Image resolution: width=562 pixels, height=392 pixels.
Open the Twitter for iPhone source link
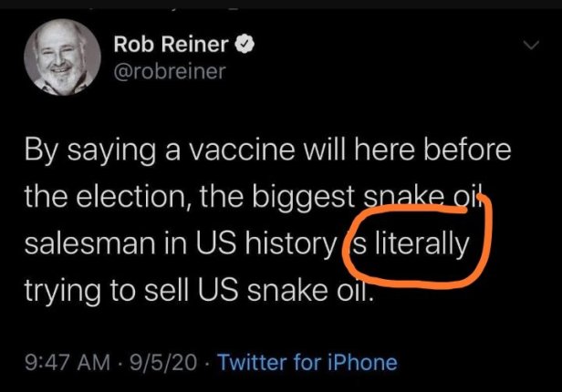(x=307, y=362)
